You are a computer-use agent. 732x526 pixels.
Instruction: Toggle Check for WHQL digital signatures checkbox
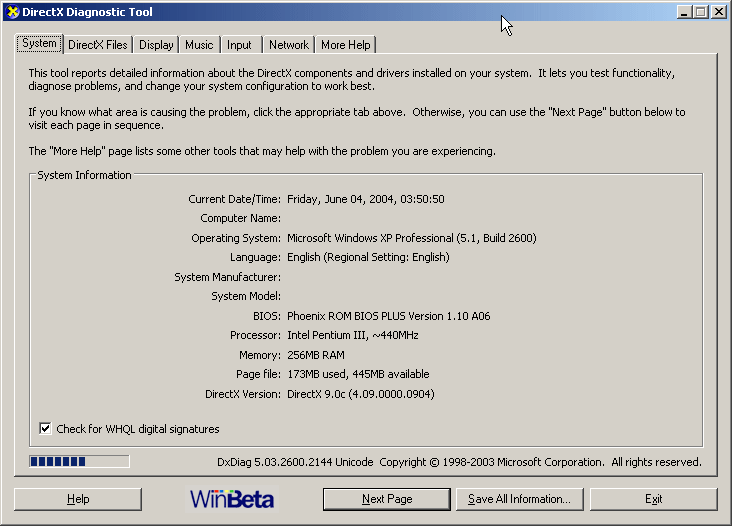coord(45,428)
